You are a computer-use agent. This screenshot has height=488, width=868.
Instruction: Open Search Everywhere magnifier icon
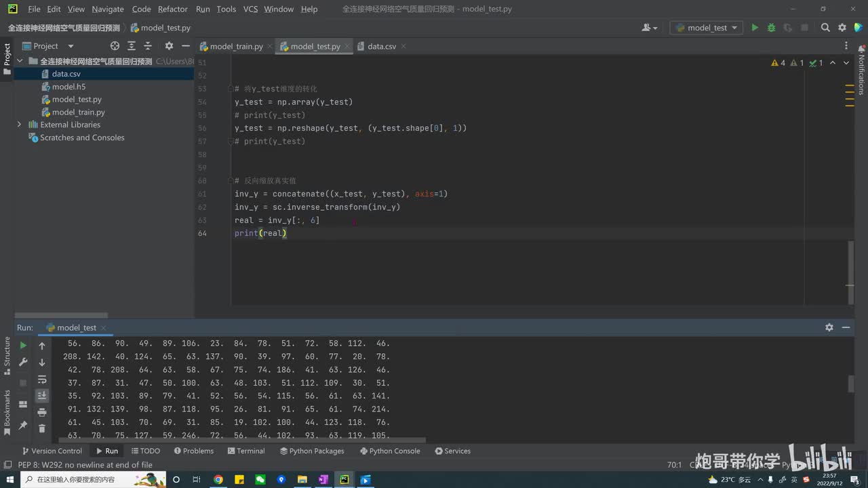coord(825,28)
